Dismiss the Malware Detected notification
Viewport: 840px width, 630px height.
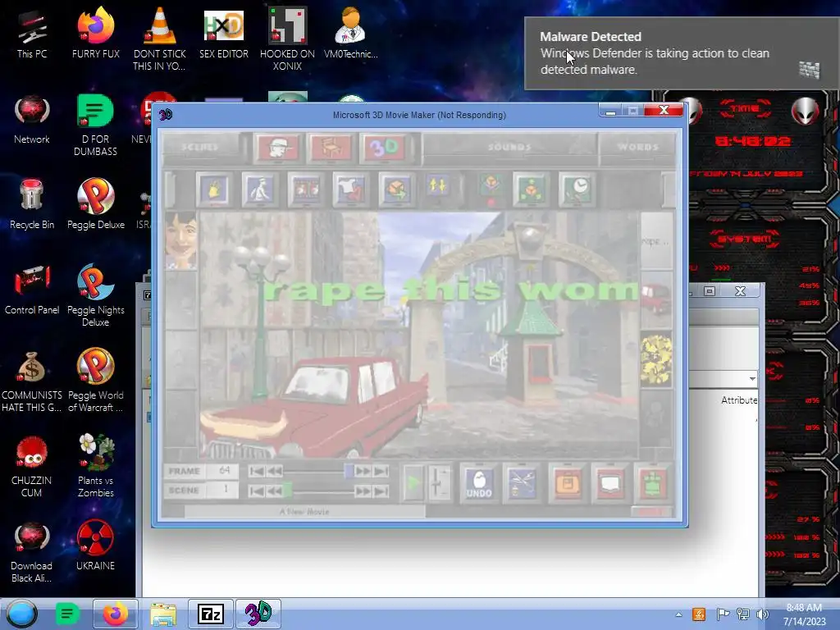coord(682,53)
